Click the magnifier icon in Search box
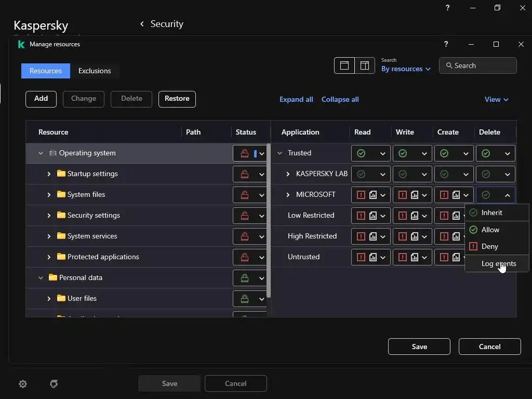 coord(449,65)
